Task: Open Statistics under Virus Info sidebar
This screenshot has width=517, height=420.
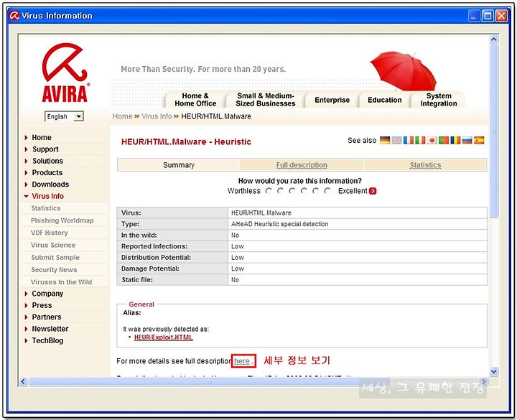Action: point(46,208)
